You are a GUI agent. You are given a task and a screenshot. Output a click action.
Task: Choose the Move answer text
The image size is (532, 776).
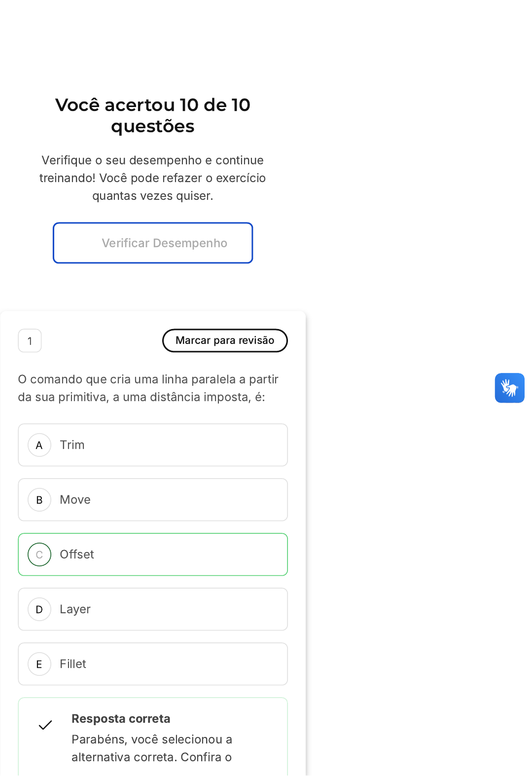coord(75,500)
